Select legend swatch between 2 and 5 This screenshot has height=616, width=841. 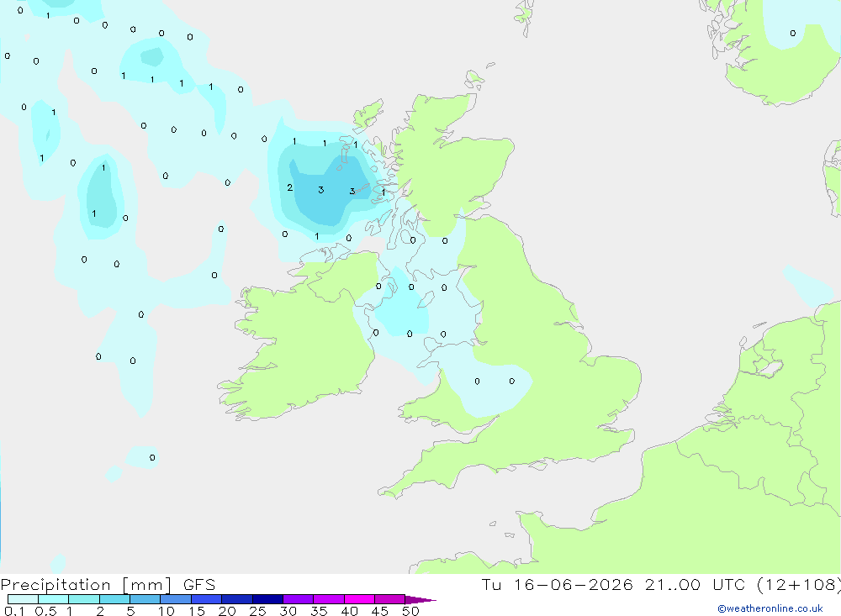[x=114, y=599]
